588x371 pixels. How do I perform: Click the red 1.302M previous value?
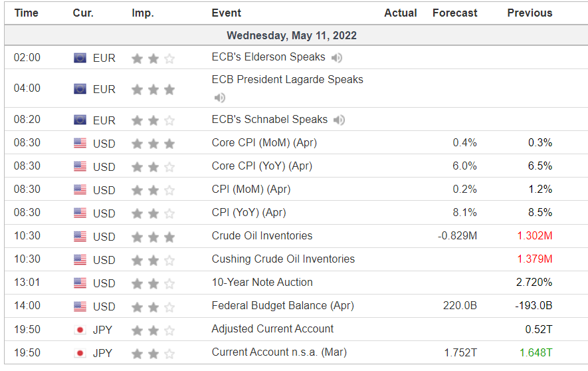pyautogui.click(x=535, y=235)
